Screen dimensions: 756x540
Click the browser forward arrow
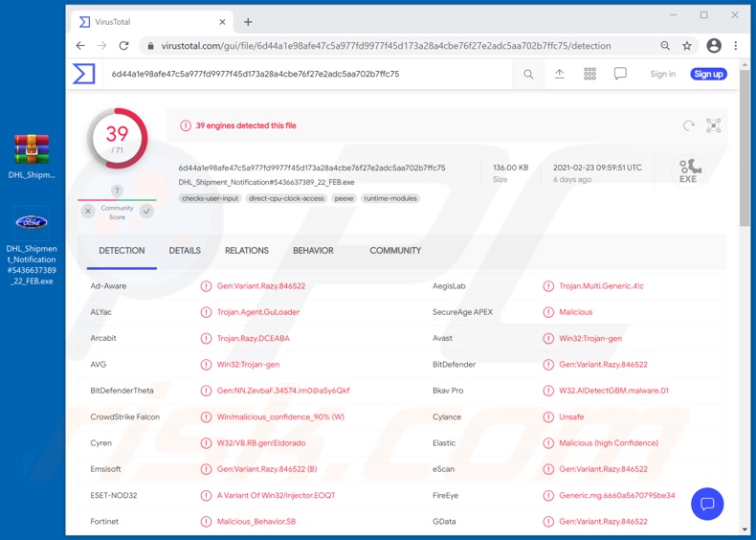[102, 46]
